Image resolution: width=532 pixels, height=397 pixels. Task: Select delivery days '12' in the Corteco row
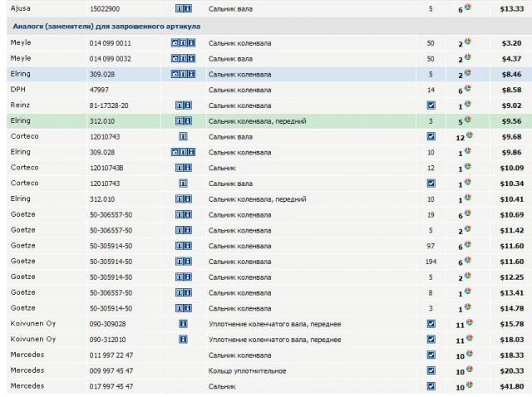(x=460, y=138)
